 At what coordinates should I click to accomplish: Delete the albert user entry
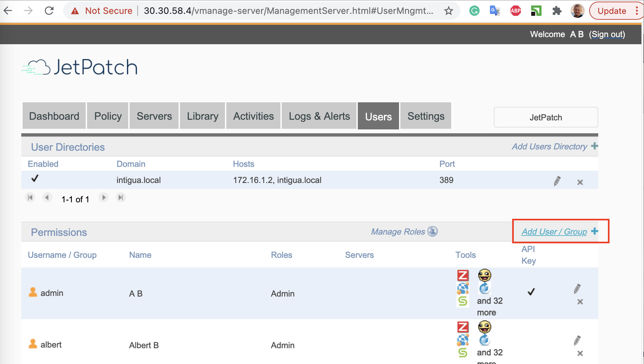click(580, 353)
